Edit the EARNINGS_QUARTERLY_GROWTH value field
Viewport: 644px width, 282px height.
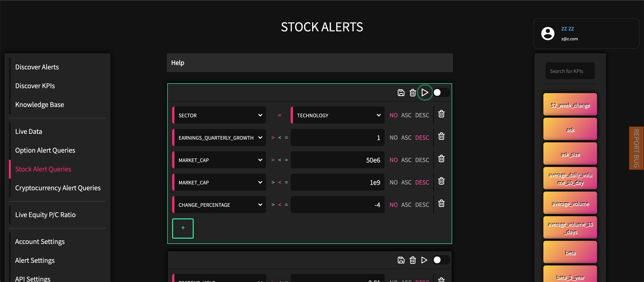coord(338,137)
